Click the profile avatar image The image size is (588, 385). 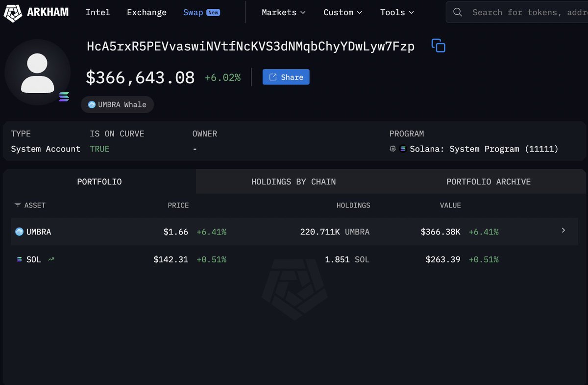pos(38,73)
